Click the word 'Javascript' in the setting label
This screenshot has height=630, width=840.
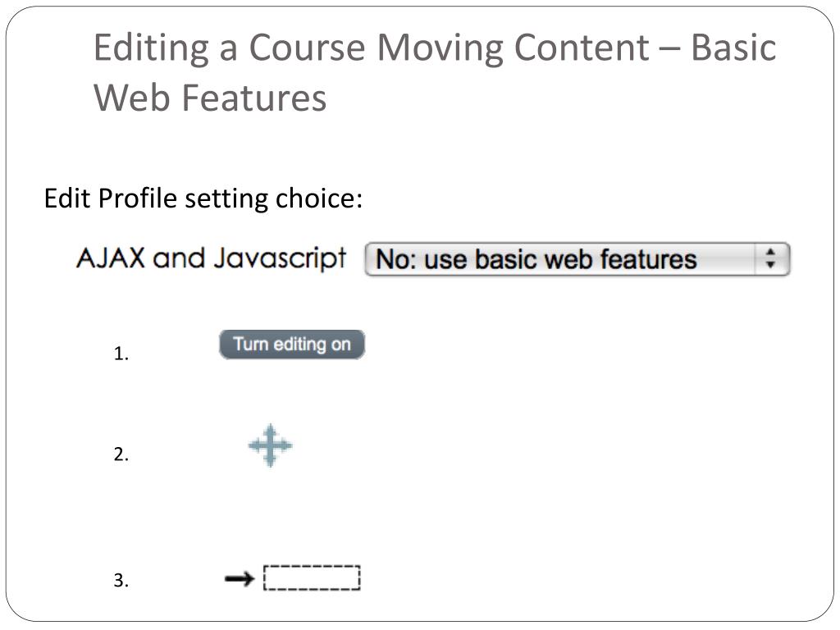coord(279,258)
